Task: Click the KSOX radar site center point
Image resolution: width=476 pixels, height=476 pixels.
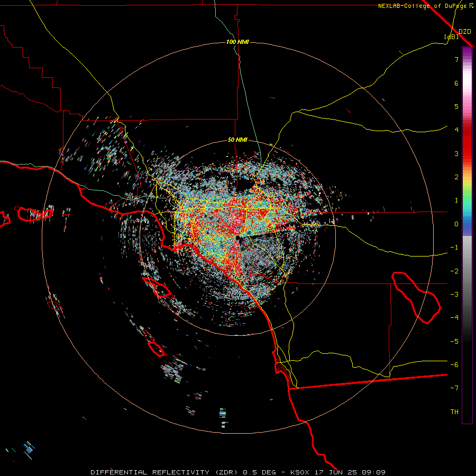Action: (237, 237)
